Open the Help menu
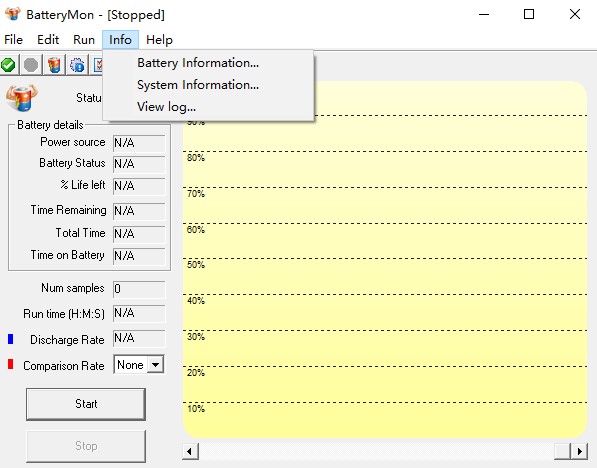Image resolution: width=597 pixels, height=468 pixels. (159, 40)
